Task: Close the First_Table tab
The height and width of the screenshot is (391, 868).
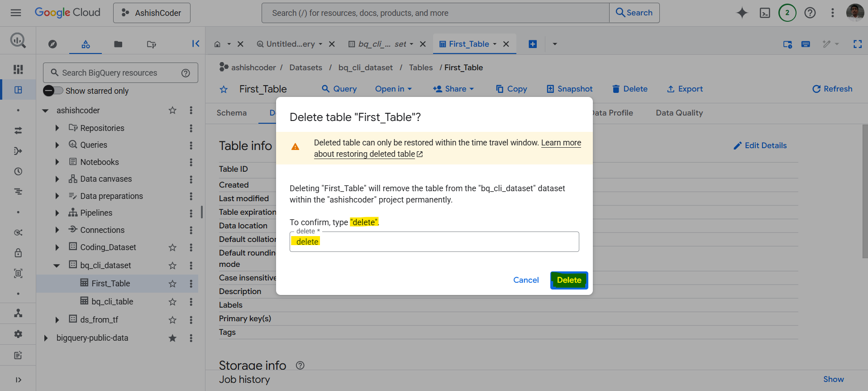Action: pos(506,44)
